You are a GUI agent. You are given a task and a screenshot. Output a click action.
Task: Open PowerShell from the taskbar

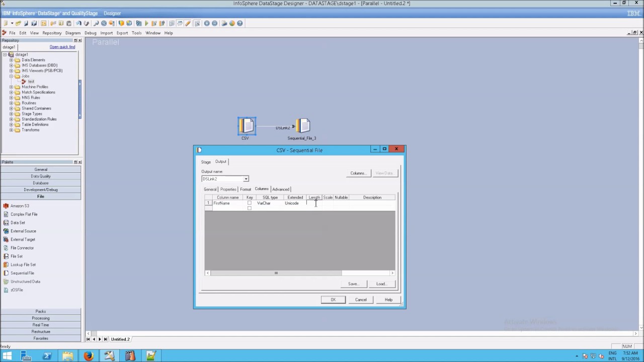47,356
